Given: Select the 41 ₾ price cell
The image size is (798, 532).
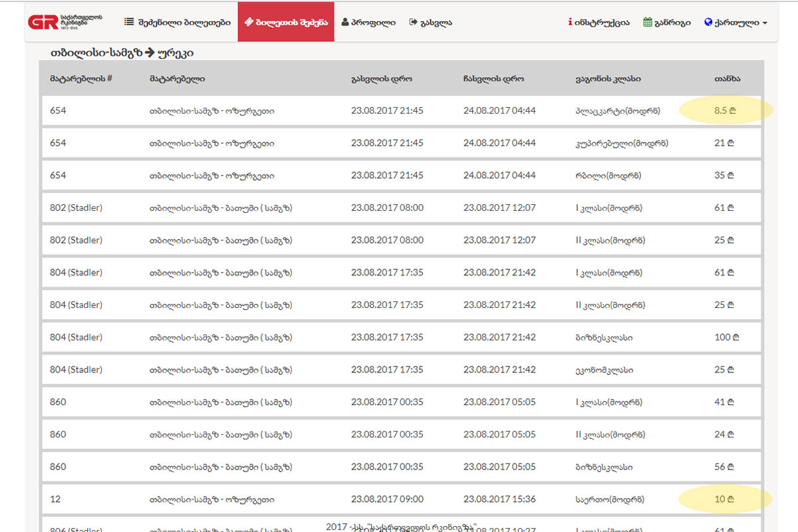Looking at the screenshot, I should click(x=724, y=402).
